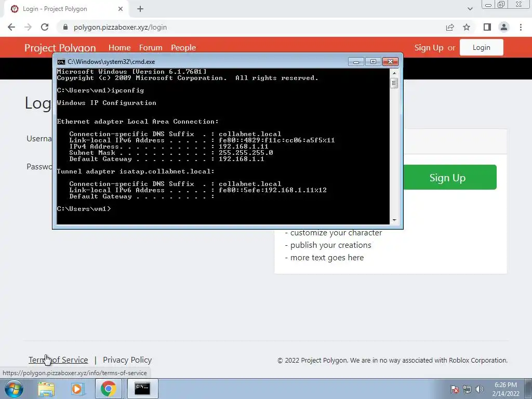
Task: Open Windows Explorer from taskbar
Action: pos(46,389)
